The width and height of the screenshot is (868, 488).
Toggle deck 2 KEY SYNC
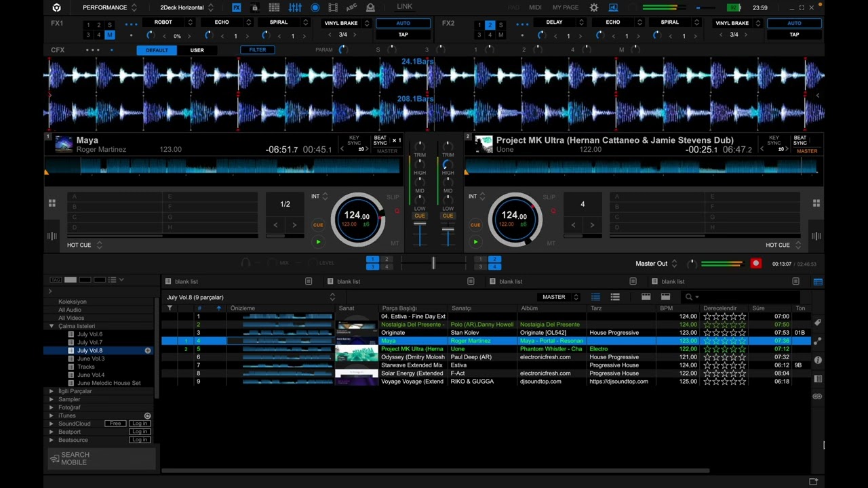(x=774, y=140)
